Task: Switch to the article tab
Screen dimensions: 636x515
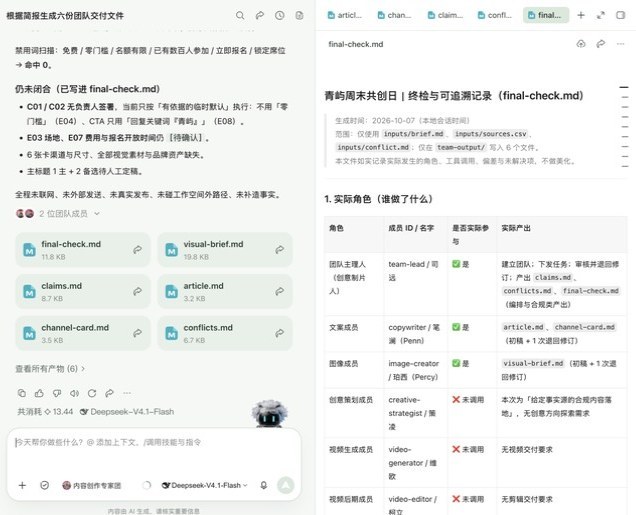Action: click(344, 15)
